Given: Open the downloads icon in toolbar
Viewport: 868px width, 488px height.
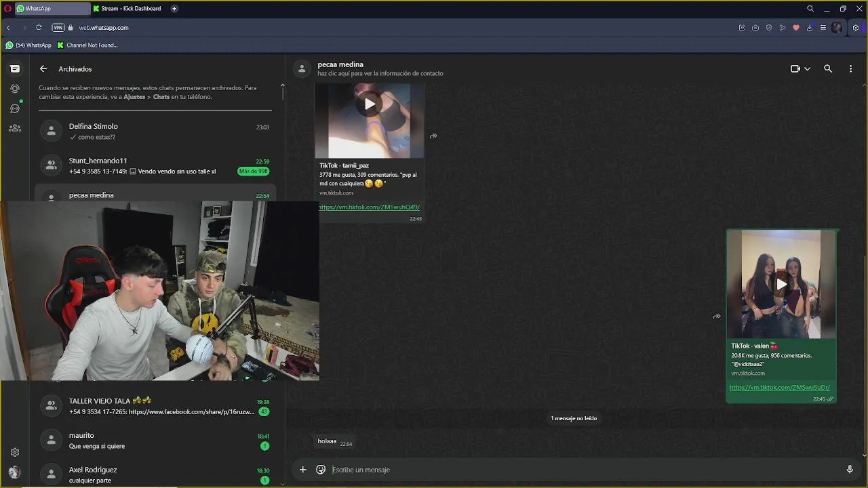Looking at the screenshot, I should click(x=810, y=28).
